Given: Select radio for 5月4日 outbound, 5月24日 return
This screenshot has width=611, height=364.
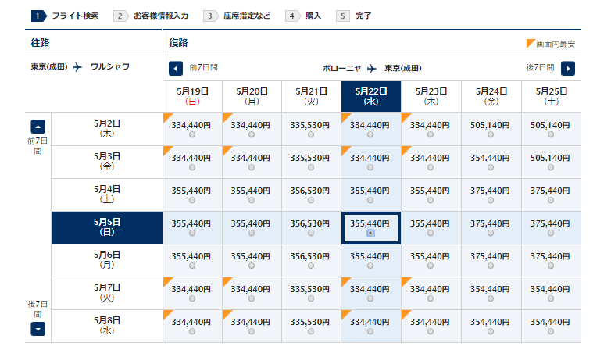Looking at the screenshot, I should coord(491,200).
